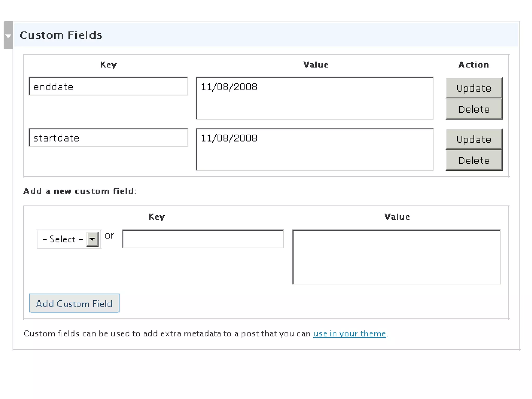The image size is (532, 399).
Task: Click the startdate key field
Action: (108, 137)
